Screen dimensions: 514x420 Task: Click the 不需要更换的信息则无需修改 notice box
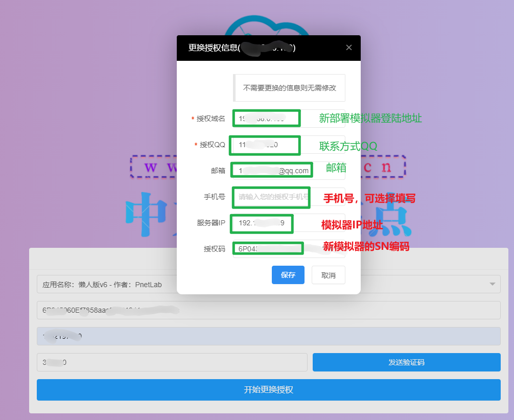click(289, 87)
